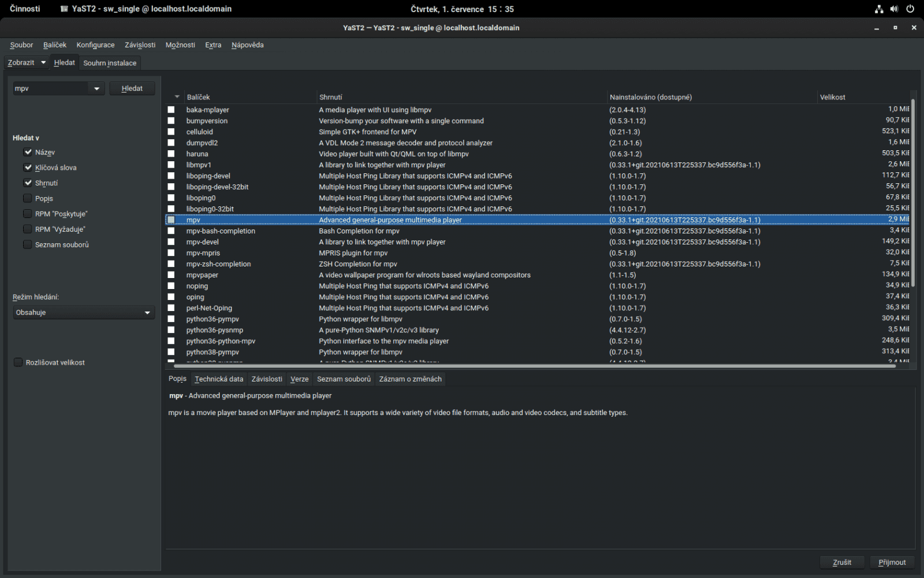Open the search history dropdown arrow
This screenshot has width=924, height=578.
[x=96, y=88]
